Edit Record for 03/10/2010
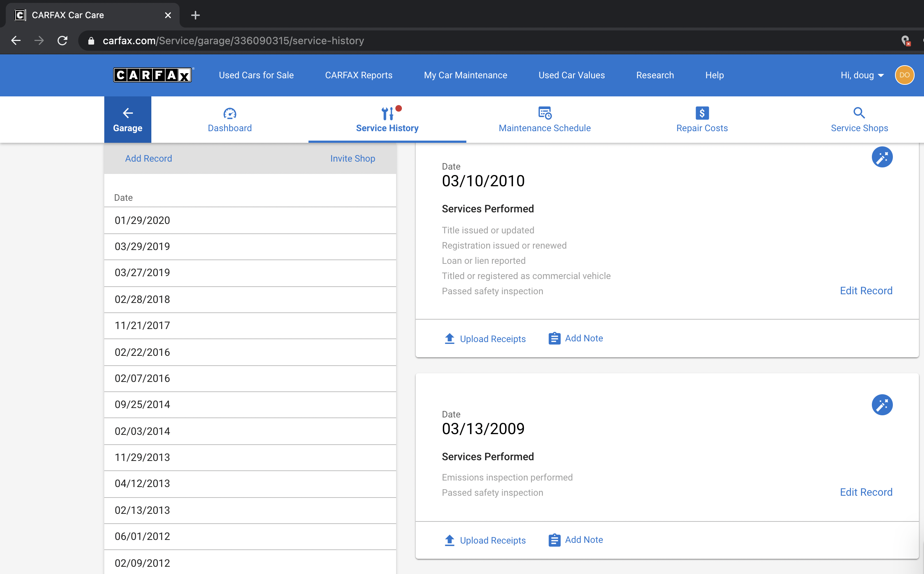 click(x=866, y=290)
